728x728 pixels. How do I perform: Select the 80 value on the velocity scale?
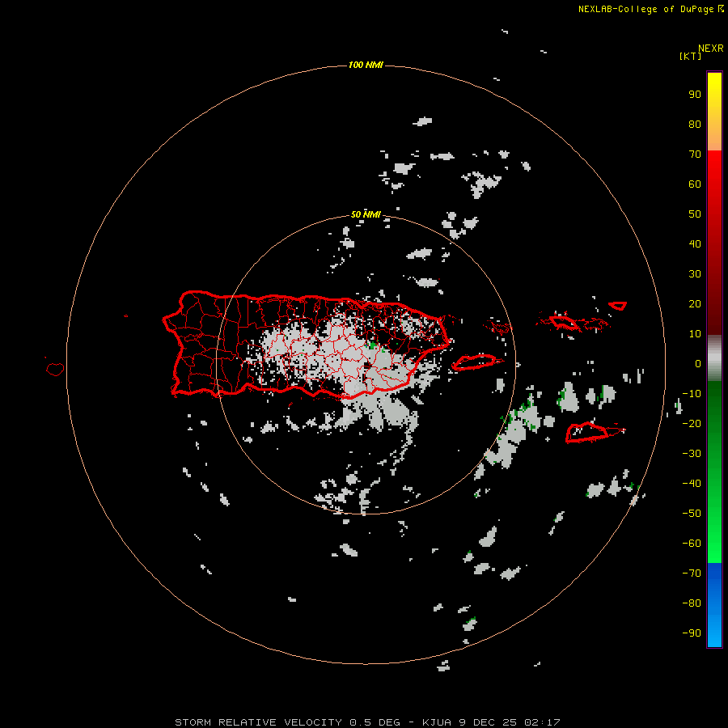tap(695, 125)
